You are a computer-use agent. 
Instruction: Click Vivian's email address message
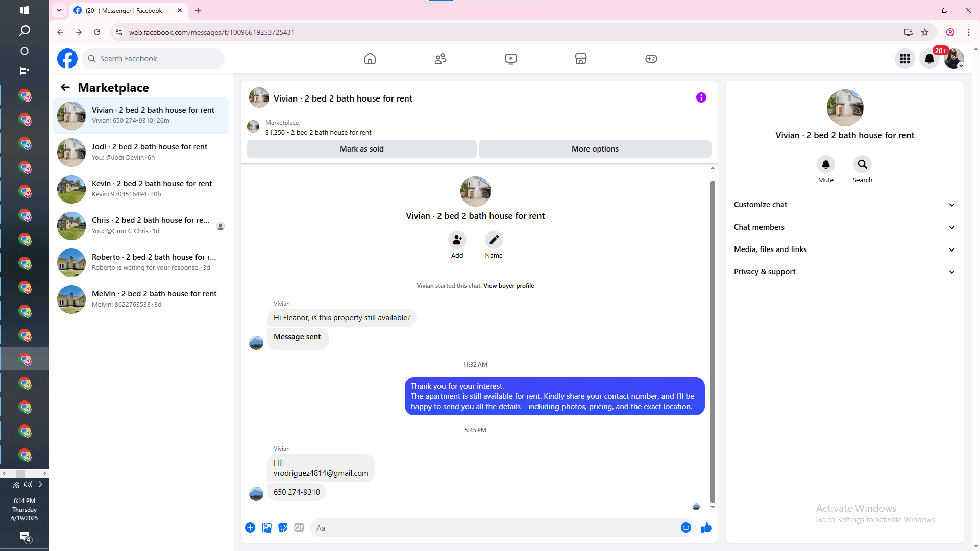click(x=321, y=473)
